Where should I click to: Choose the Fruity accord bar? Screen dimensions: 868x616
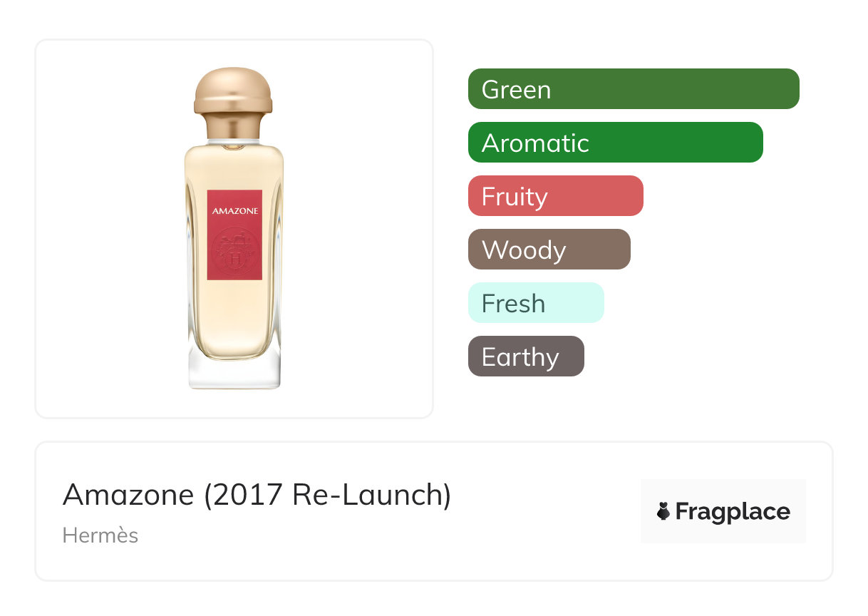555,196
